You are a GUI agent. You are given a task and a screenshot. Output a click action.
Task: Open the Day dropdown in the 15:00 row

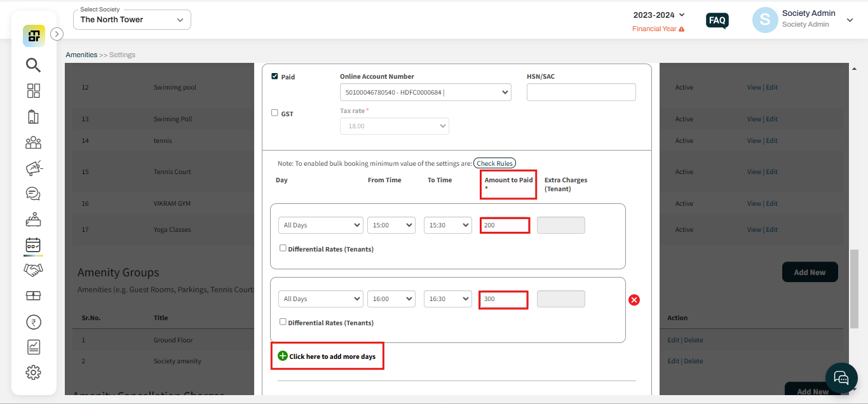(x=321, y=226)
